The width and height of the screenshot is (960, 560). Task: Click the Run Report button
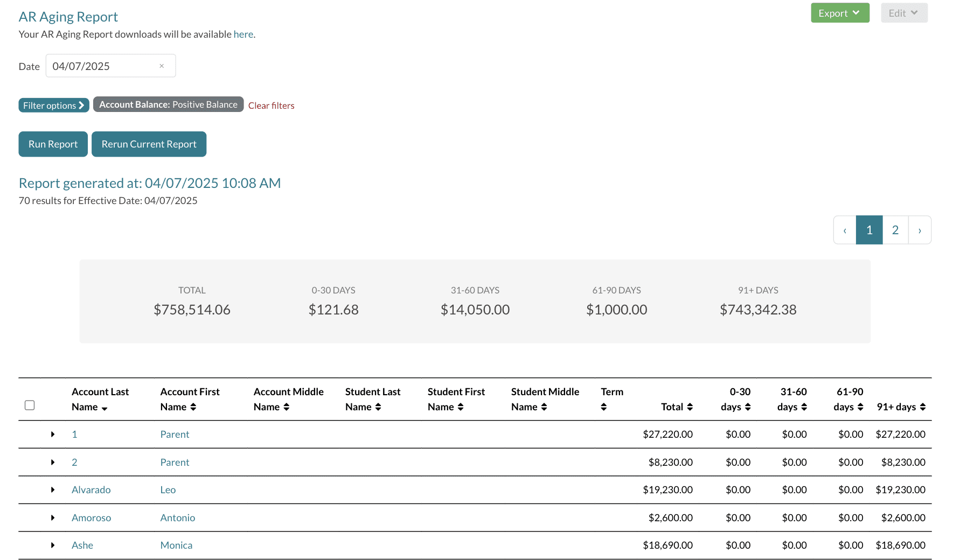53,144
